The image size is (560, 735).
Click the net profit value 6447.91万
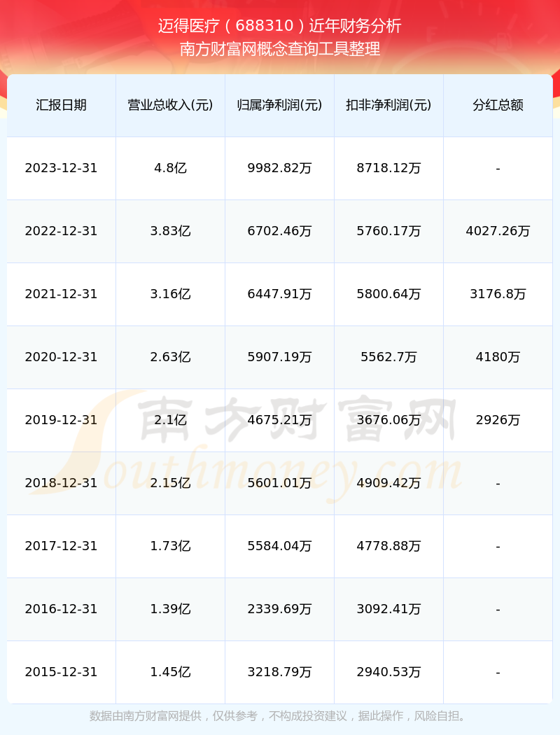[280, 294]
